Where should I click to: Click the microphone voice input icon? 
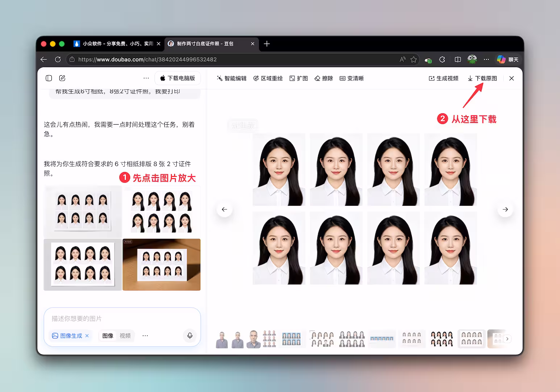tap(189, 335)
